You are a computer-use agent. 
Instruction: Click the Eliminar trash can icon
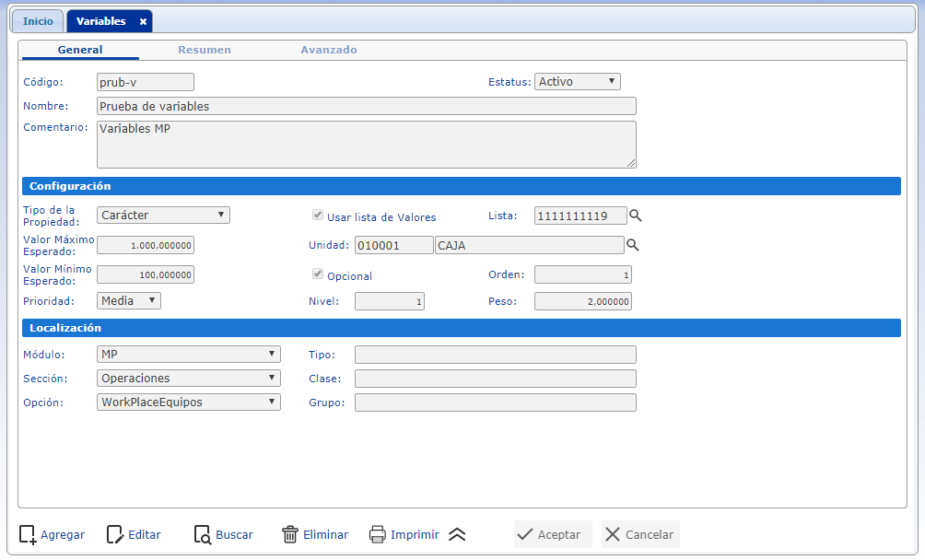click(x=290, y=535)
